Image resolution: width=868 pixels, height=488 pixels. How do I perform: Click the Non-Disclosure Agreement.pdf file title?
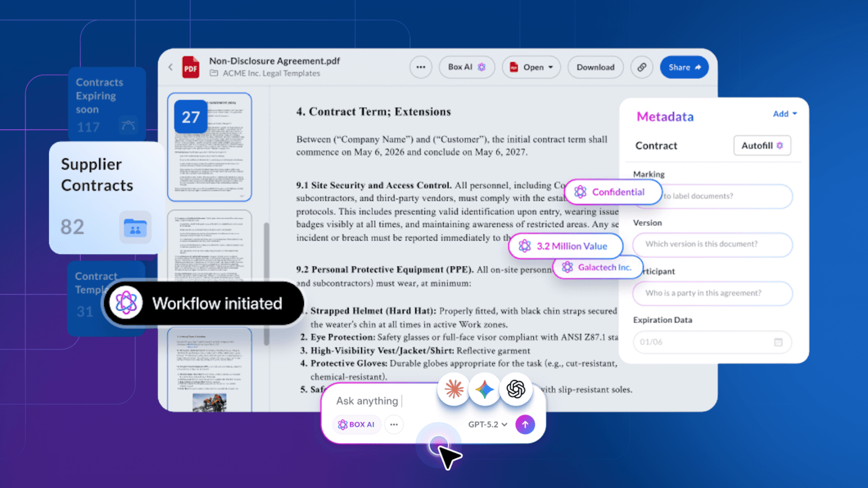click(x=274, y=61)
